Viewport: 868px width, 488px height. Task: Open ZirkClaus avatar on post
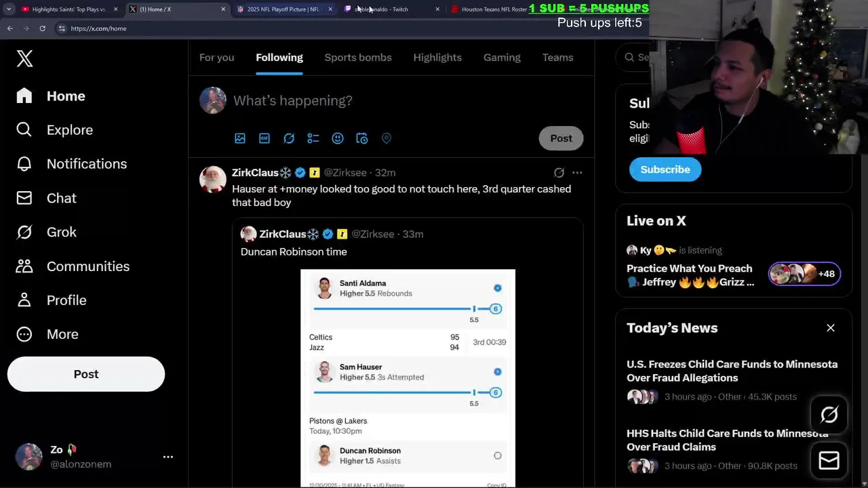point(212,179)
